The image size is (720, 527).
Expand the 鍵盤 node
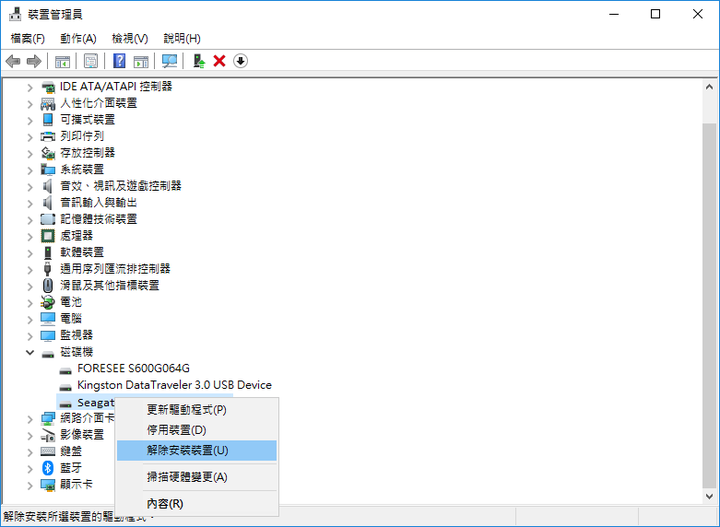click(x=30, y=452)
